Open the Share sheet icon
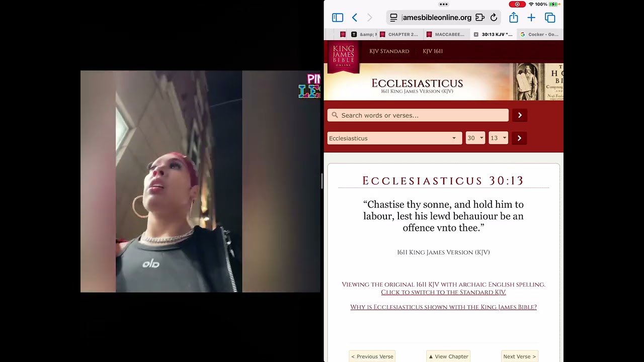The height and width of the screenshot is (362, 644). [514, 18]
